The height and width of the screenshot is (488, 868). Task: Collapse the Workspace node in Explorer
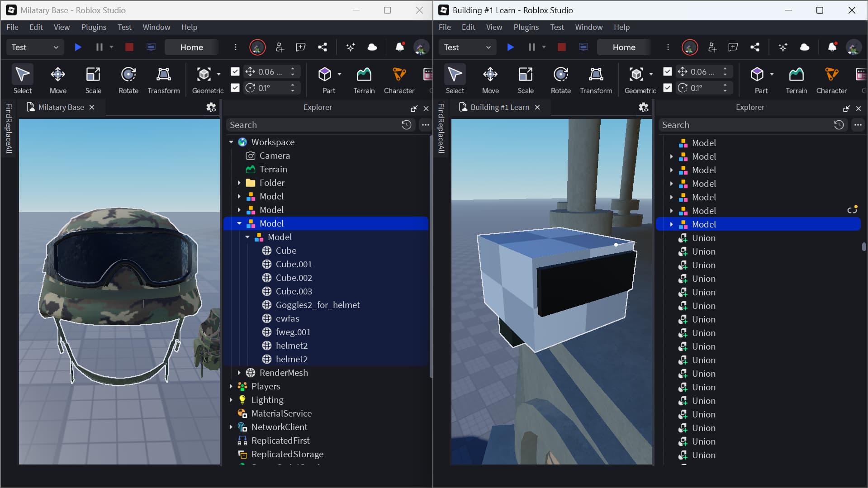(x=231, y=142)
